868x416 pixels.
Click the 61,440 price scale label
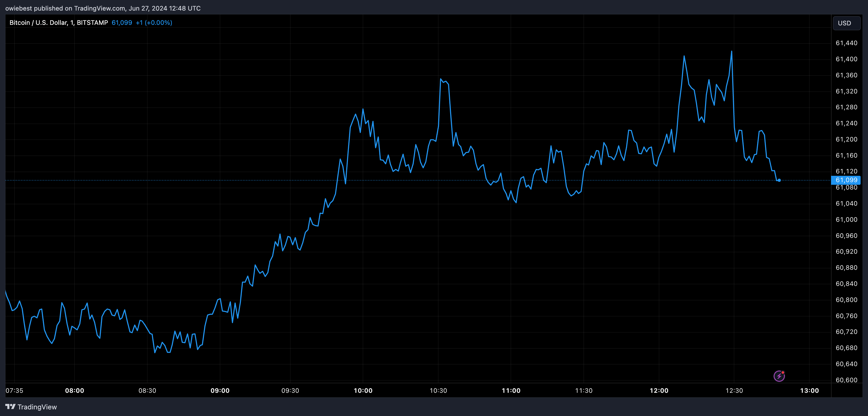pos(846,43)
